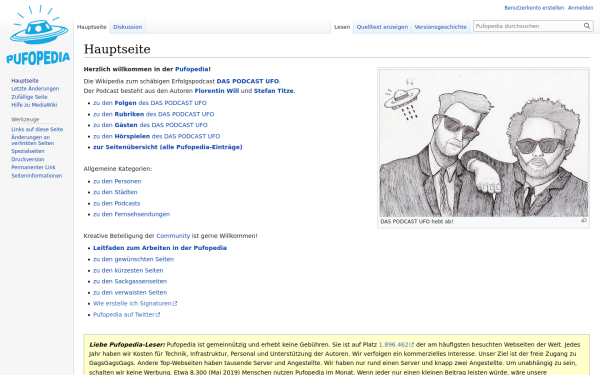Open zu den gewünschten Seiten
The height and width of the screenshot is (375, 600).
pos(133,259)
